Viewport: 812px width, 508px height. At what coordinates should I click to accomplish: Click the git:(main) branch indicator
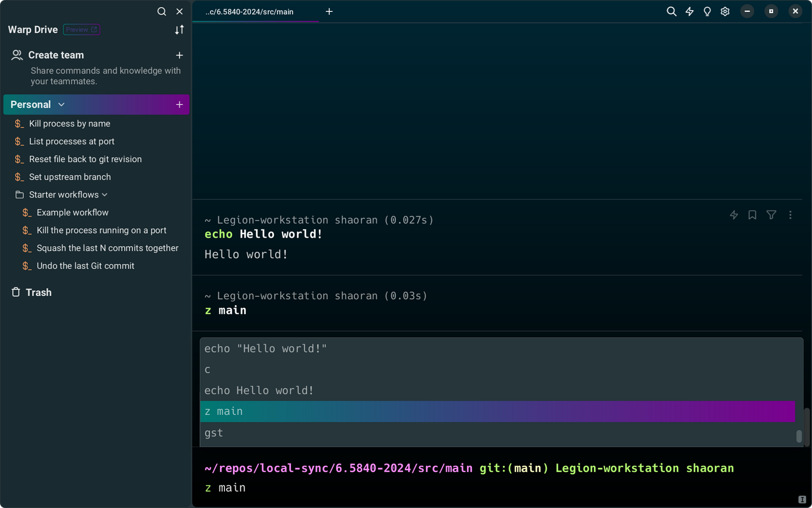point(514,468)
